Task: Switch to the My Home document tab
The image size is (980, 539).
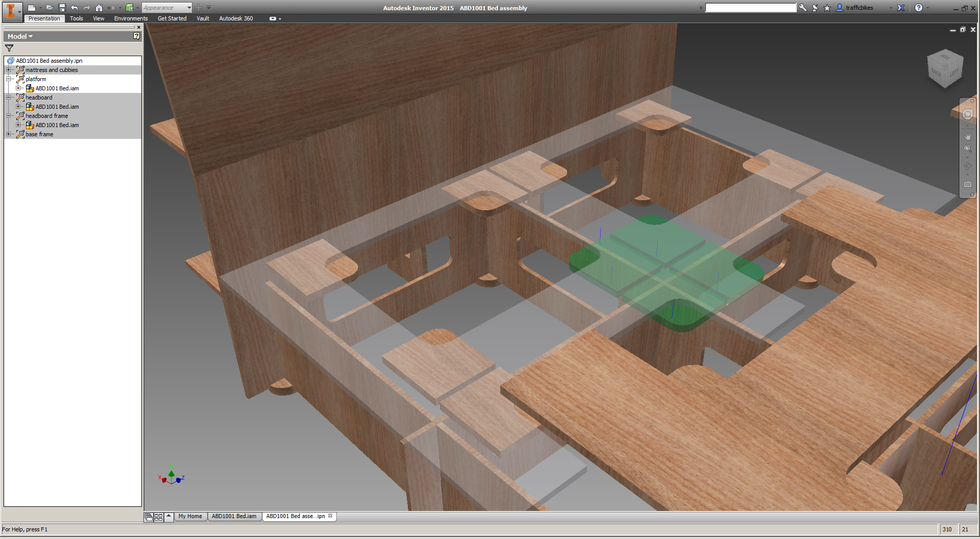Action: pyautogui.click(x=190, y=517)
